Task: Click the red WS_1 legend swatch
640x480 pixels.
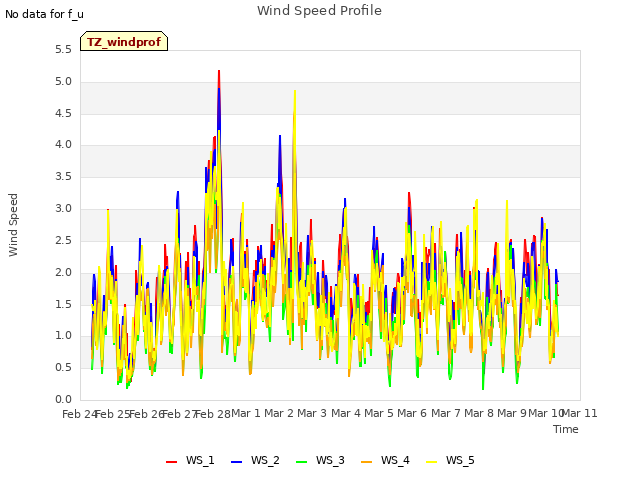Action: coord(171,461)
